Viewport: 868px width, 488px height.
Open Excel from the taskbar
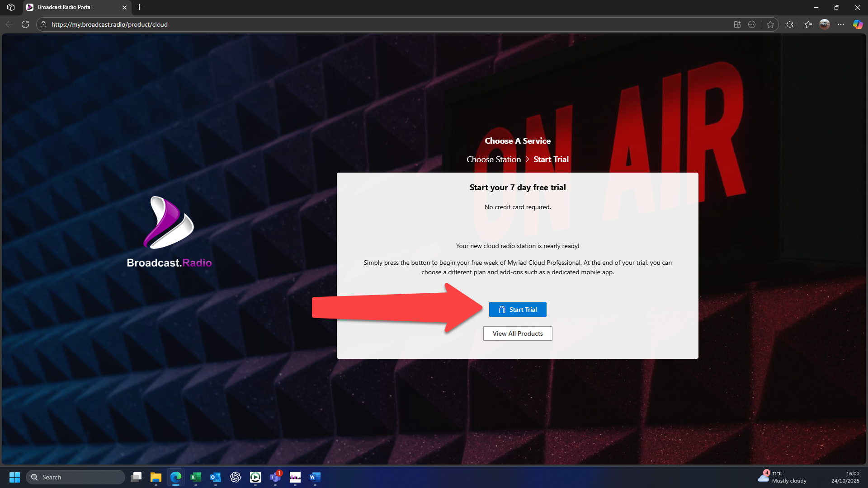point(196,477)
